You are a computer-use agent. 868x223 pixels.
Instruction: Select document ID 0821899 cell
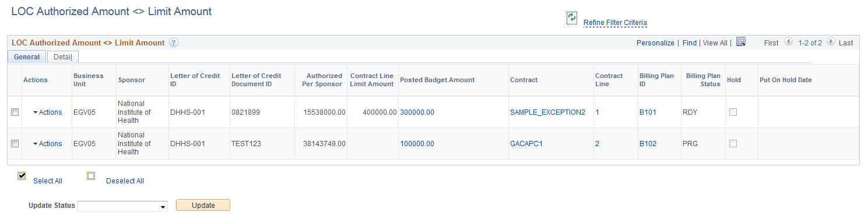coord(245,112)
